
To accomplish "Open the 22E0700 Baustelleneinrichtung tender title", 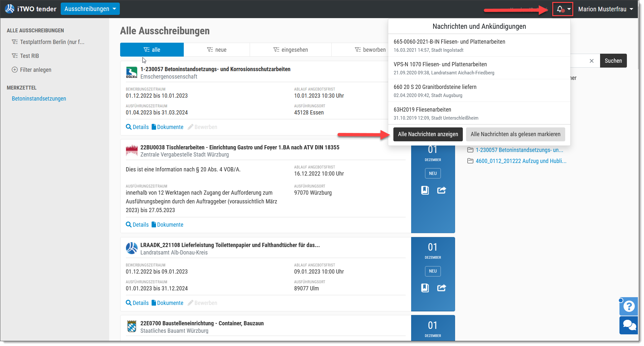I will pyautogui.click(x=202, y=323).
